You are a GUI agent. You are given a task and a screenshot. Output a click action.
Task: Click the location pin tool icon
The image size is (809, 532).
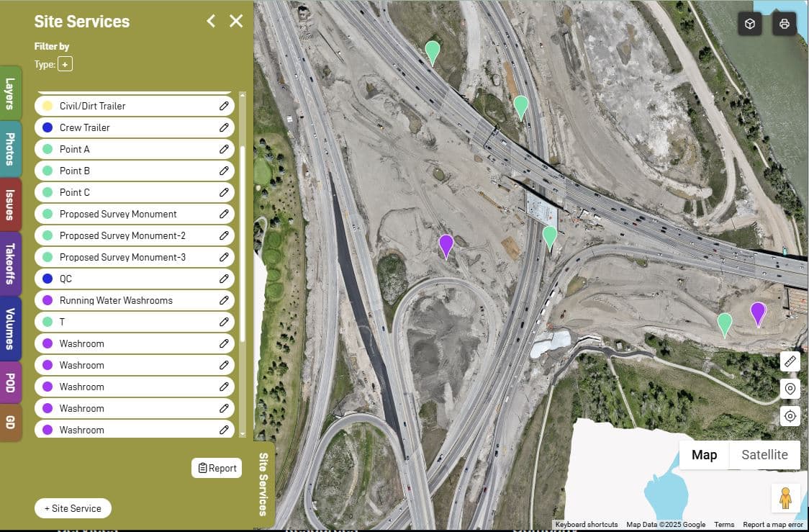pos(790,389)
